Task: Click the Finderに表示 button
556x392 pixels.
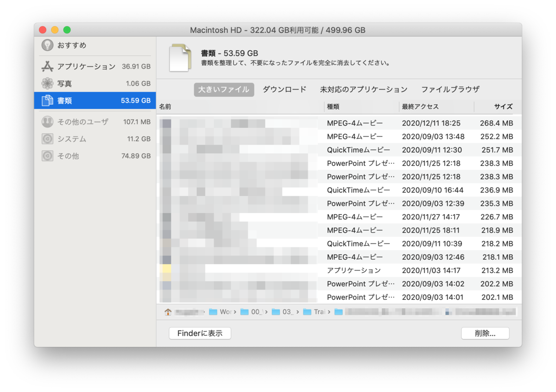Action: 200,333
